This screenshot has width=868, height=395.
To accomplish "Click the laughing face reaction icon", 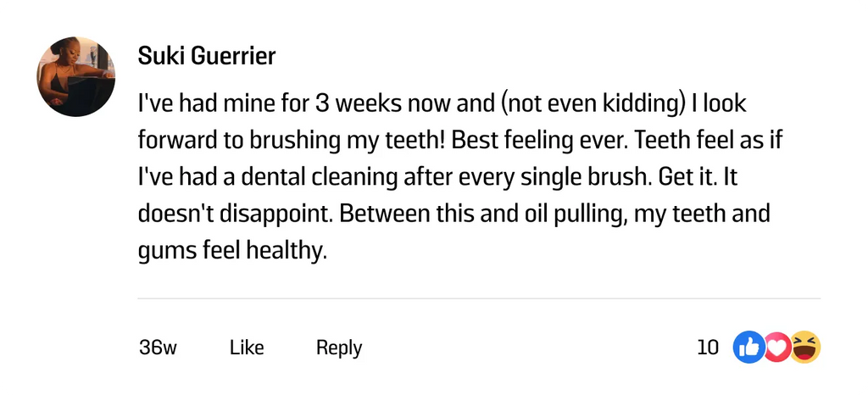I will (806, 348).
